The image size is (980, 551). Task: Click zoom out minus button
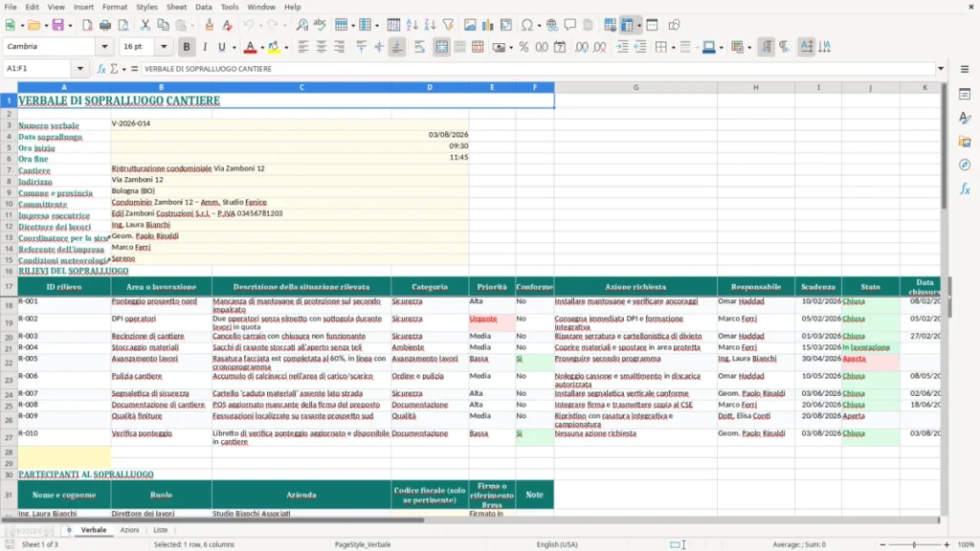[882, 544]
